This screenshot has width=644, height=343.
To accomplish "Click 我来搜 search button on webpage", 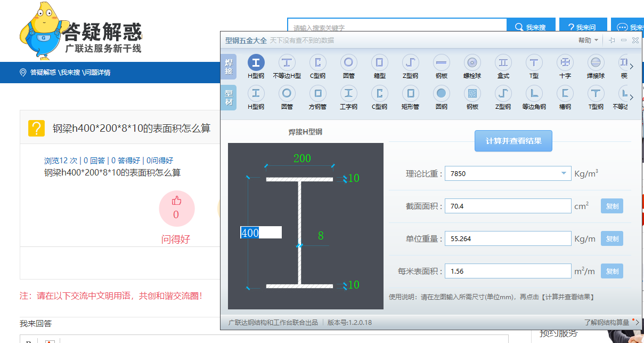I will [x=531, y=27].
